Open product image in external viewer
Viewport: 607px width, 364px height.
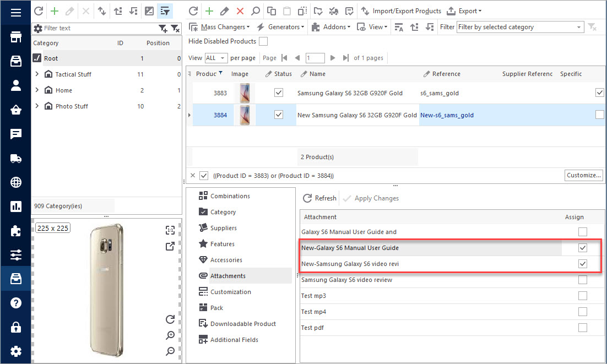[x=170, y=246]
